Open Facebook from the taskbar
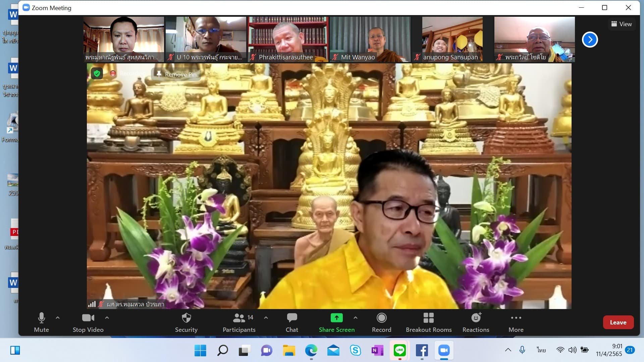Viewport: 644px width, 362px height. pyautogui.click(x=422, y=351)
